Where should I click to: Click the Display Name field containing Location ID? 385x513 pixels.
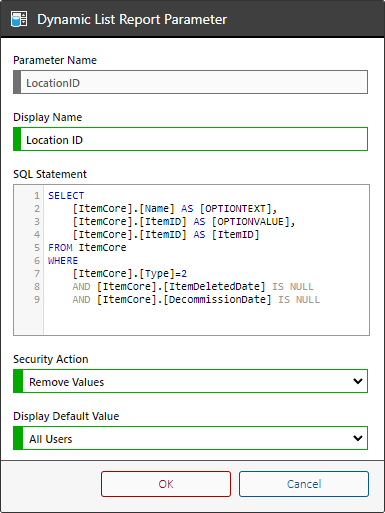tap(190, 139)
